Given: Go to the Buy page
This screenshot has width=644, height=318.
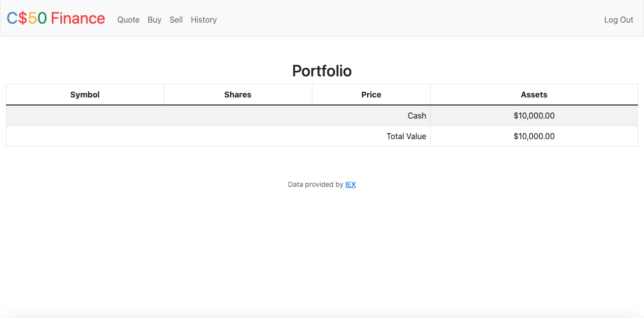Looking at the screenshot, I should [x=154, y=20].
